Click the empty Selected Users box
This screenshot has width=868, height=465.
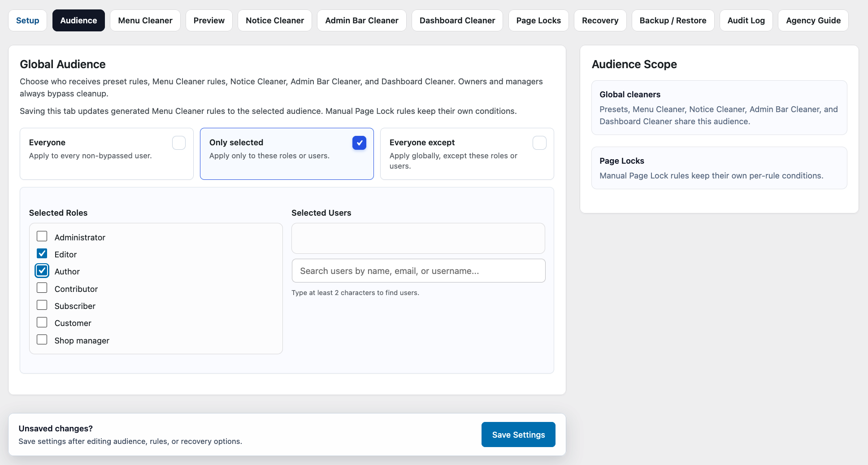tap(418, 238)
